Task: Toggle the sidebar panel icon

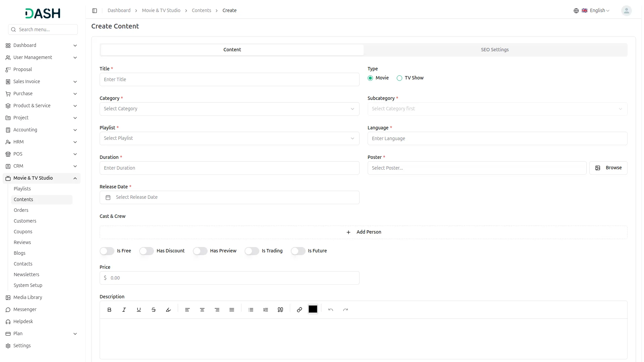Action: coord(95,11)
